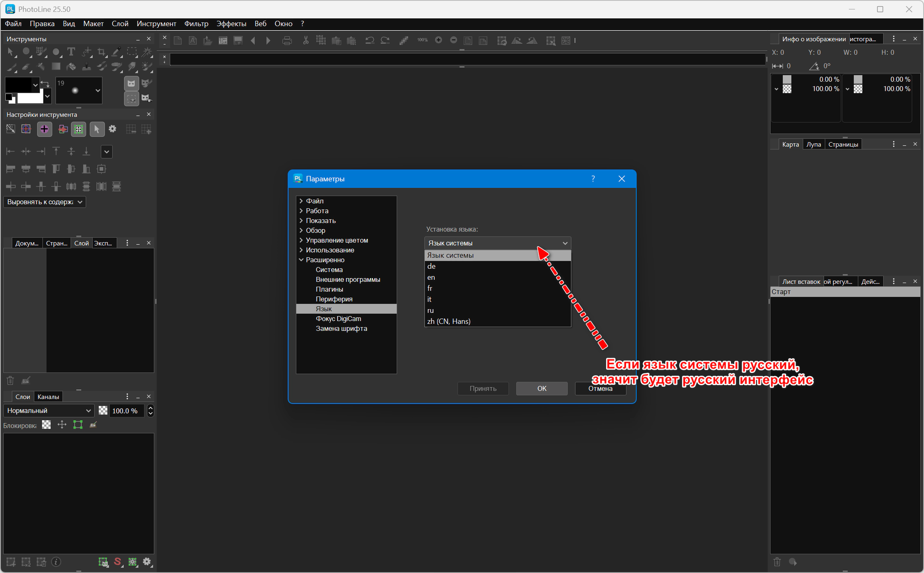Open the Нормальный blend mode dropdown
This screenshot has height=573, width=924.
pyautogui.click(x=49, y=410)
